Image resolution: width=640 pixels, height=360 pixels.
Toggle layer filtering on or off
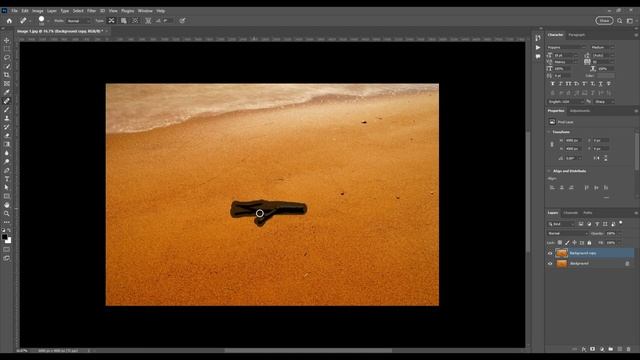(x=621, y=223)
